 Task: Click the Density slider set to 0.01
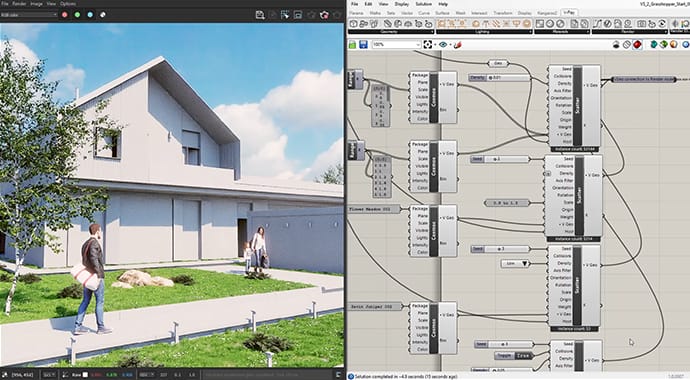pyautogui.click(x=499, y=78)
